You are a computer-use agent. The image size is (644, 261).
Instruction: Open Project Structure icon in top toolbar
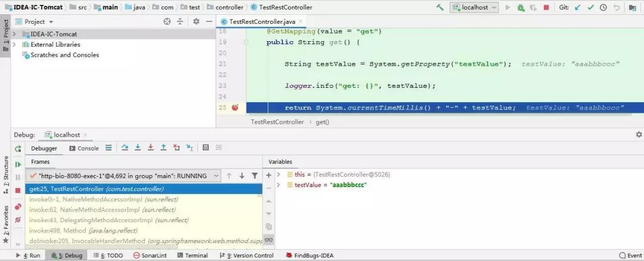tap(633, 7)
